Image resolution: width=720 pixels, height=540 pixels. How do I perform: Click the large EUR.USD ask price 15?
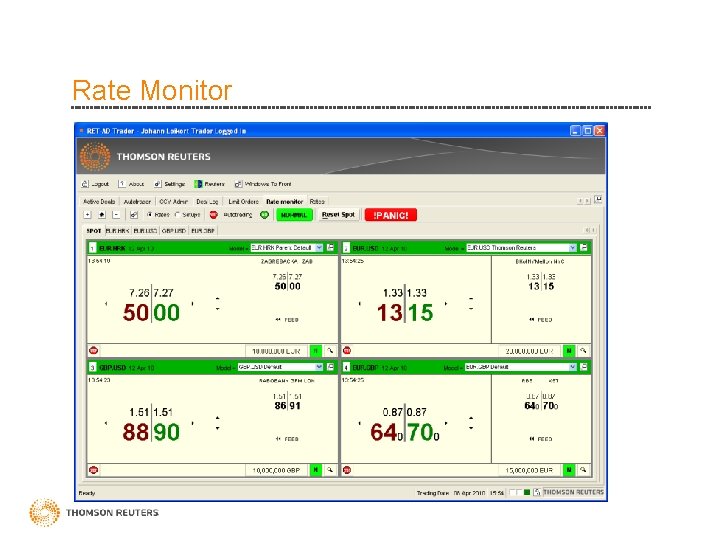[421, 313]
